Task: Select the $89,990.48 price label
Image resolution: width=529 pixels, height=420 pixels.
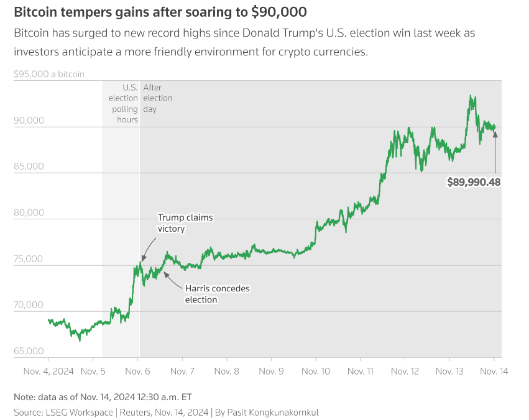Action: [474, 182]
